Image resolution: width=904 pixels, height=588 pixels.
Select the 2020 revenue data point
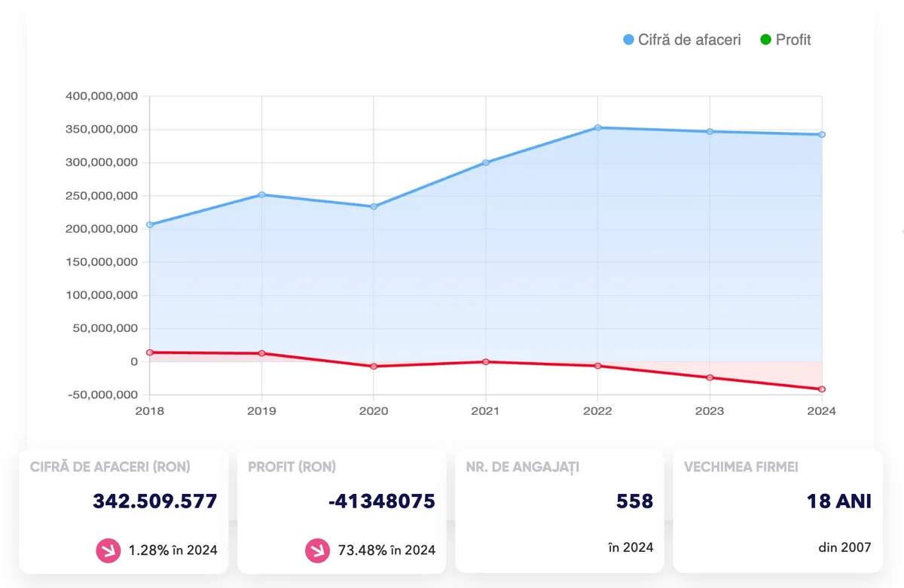[374, 206]
